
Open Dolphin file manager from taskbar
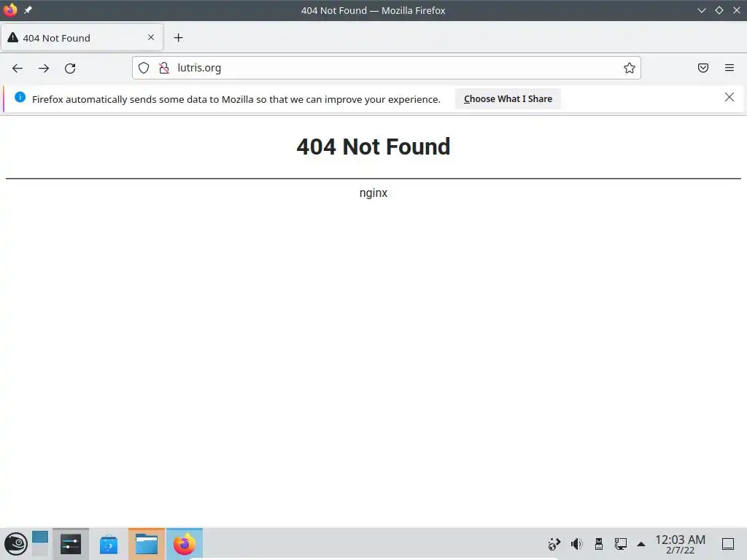[146, 544]
